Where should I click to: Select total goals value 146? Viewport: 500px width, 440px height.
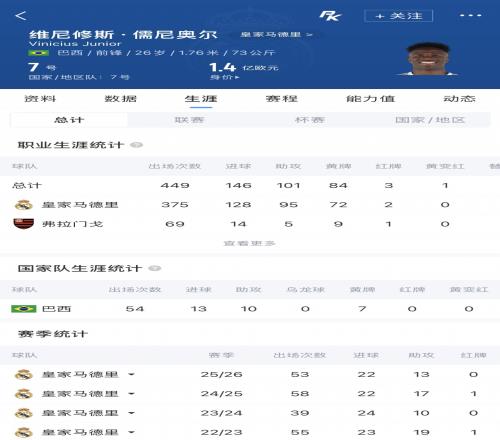[238, 185]
